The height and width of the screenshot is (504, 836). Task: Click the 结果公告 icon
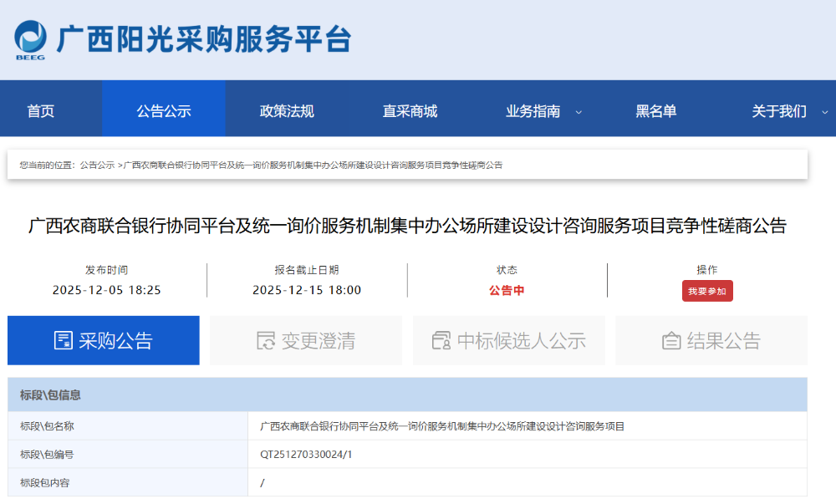(671, 340)
